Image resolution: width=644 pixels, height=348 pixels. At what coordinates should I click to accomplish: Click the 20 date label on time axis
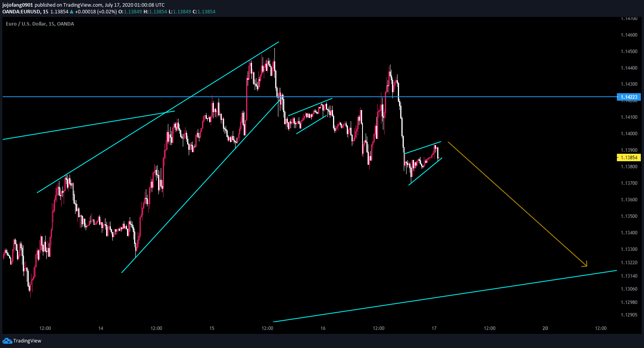[x=545, y=328]
